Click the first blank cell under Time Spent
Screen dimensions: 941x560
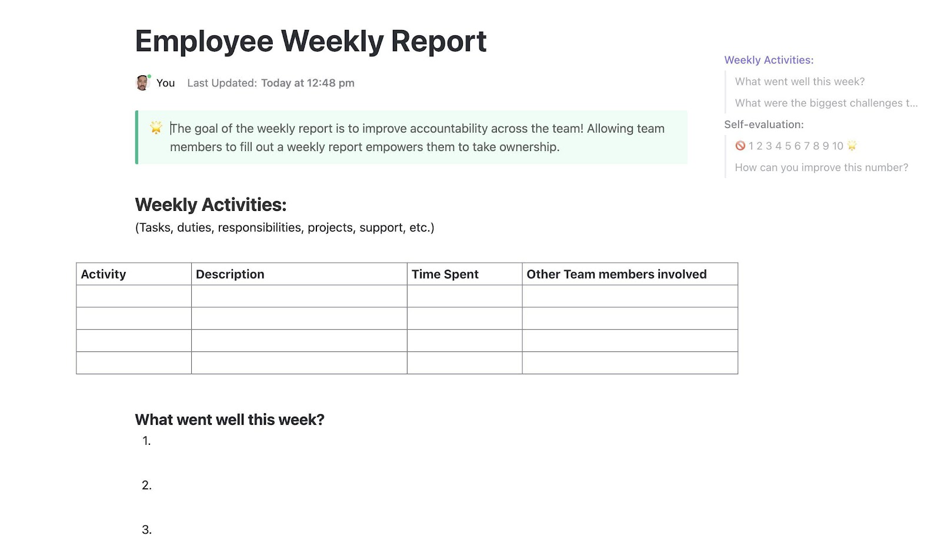click(465, 296)
